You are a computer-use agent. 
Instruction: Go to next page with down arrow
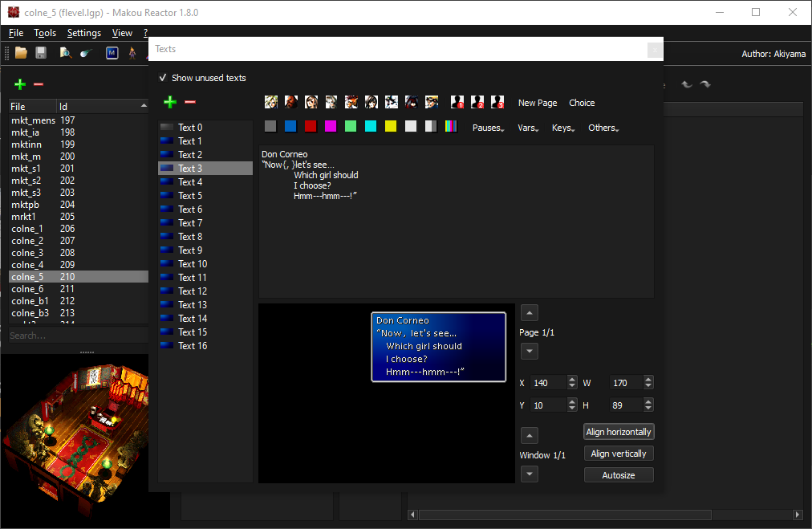point(530,352)
